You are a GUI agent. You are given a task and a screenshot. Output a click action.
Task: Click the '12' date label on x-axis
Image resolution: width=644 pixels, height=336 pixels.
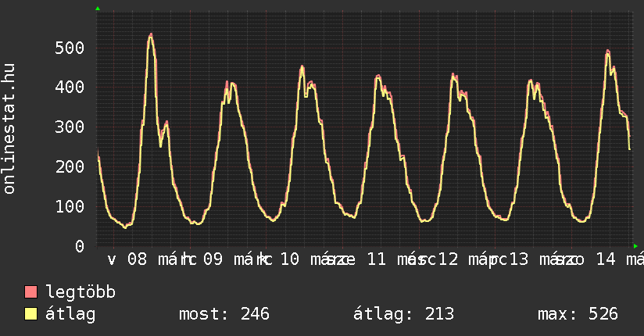[x=448, y=259]
